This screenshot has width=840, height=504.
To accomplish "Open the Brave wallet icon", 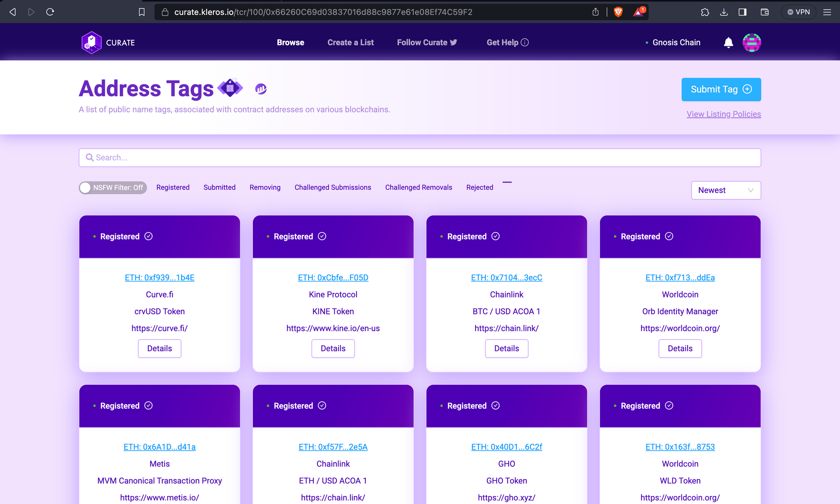I will (x=764, y=12).
